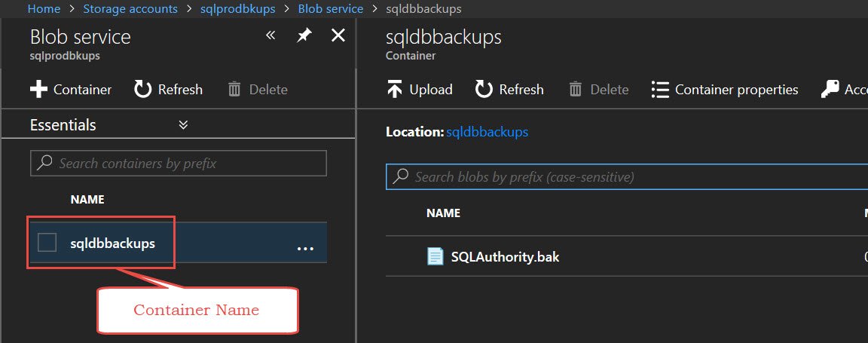Open the Blob service breadcrumb

point(331,9)
